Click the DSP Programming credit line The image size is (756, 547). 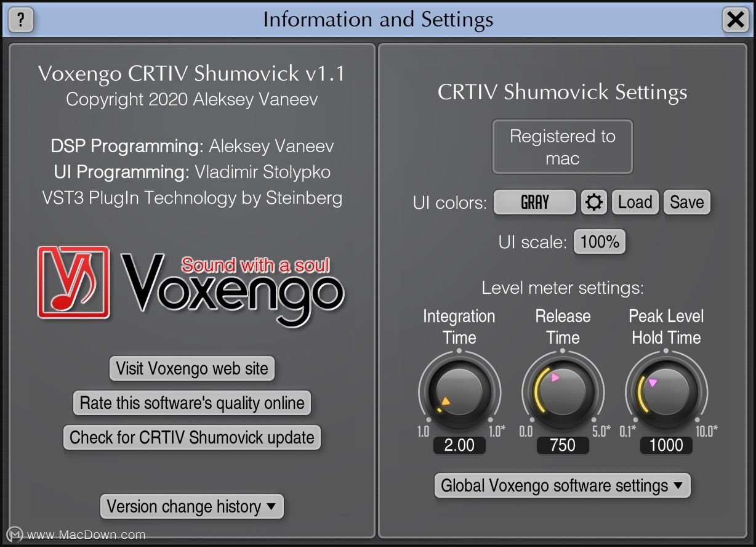pos(192,146)
